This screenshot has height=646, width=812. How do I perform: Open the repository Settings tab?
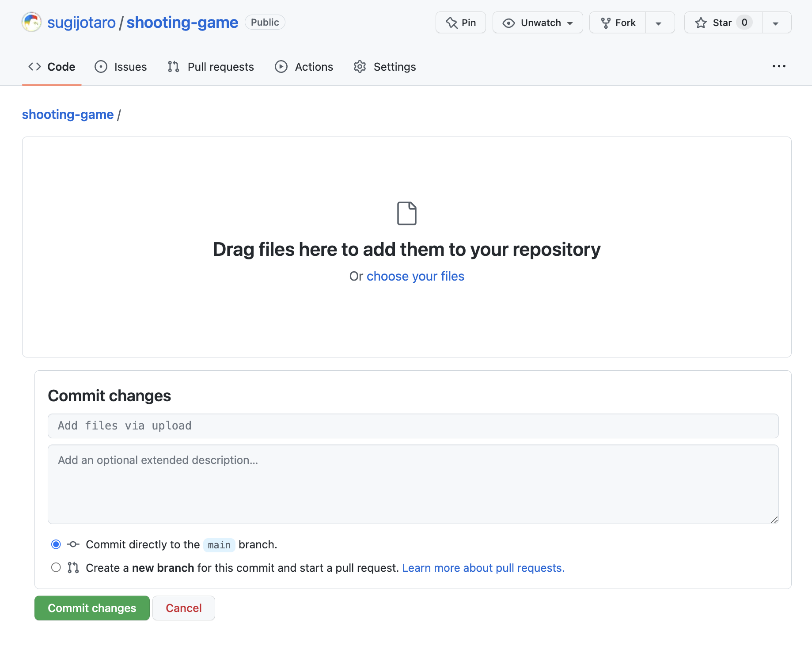coord(385,67)
